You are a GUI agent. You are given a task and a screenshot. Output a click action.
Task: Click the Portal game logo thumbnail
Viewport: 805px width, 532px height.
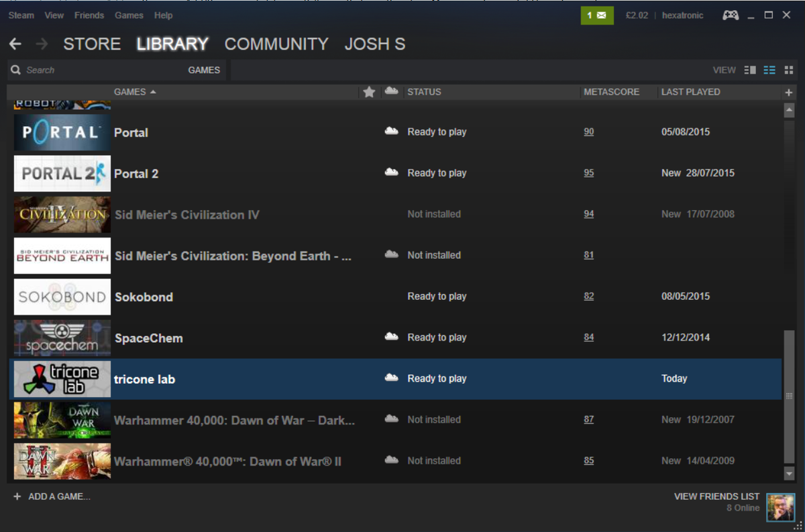click(x=62, y=132)
